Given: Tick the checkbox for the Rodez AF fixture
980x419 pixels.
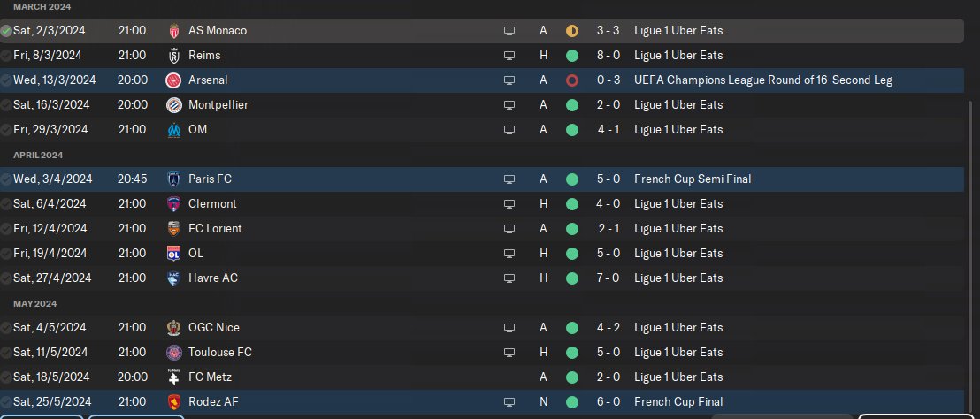Looking at the screenshot, I should tap(6, 402).
